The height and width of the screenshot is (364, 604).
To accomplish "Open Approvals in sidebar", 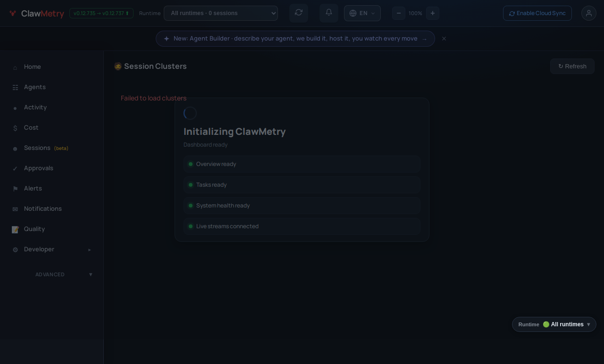I will [52, 168].
